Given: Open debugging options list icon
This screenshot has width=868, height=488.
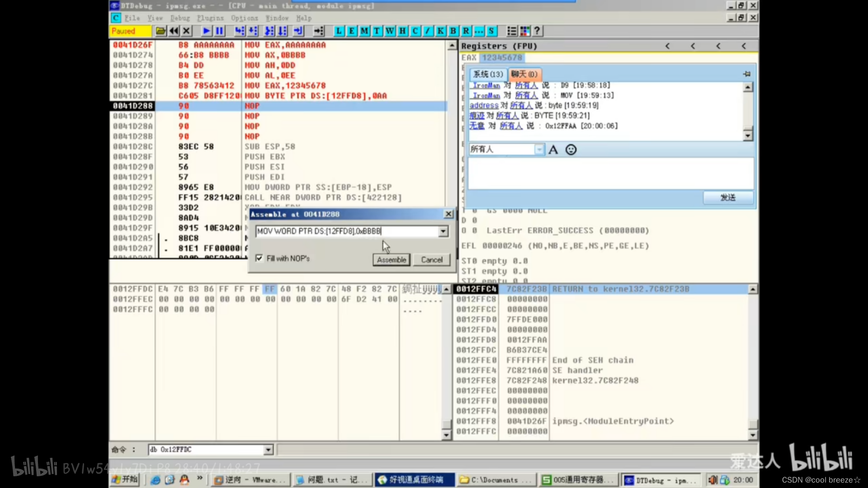Looking at the screenshot, I should 512,31.
